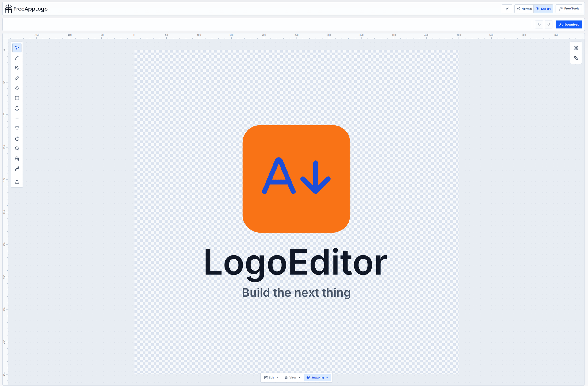Select the Ellipse shape tool
Viewport: 588px width, 386px height.
17,108
